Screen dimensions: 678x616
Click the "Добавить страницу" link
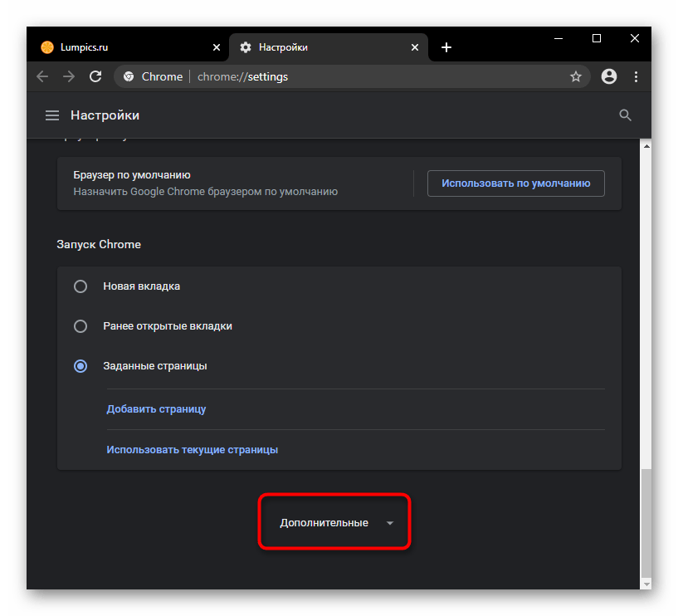click(156, 409)
